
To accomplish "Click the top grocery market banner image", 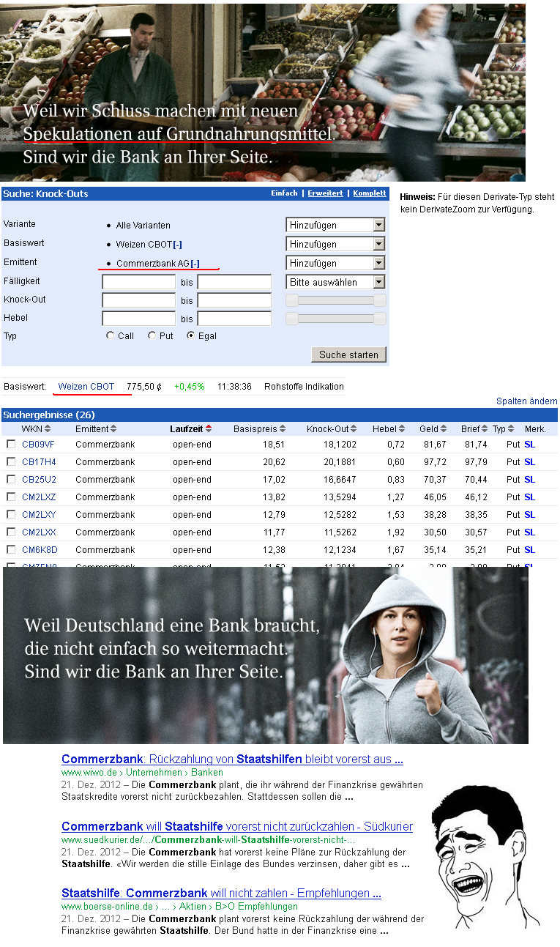I will [263, 92].
